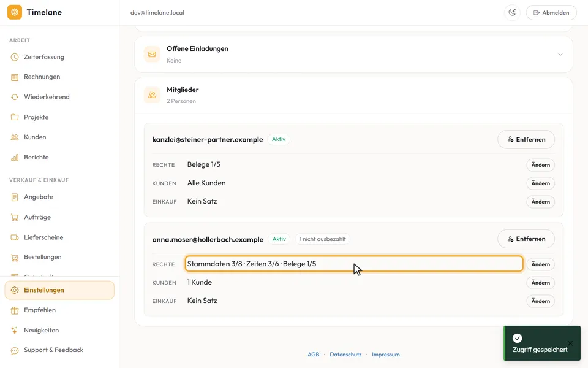
Task: Remove kanzlei@steiner-partner.example member
Action: pyautogui.click(x=526, y=140)
